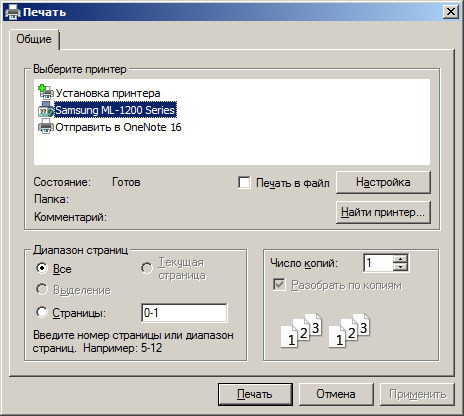Click the printer icon in the title bar
464x416 pixels.
click(13, 12)
